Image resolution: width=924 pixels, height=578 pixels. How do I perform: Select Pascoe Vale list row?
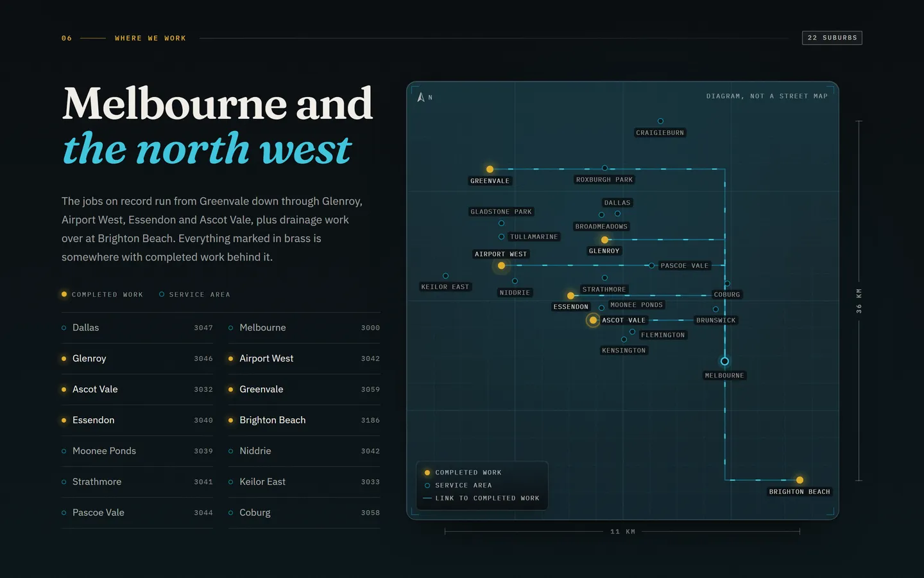coord(137,512)
